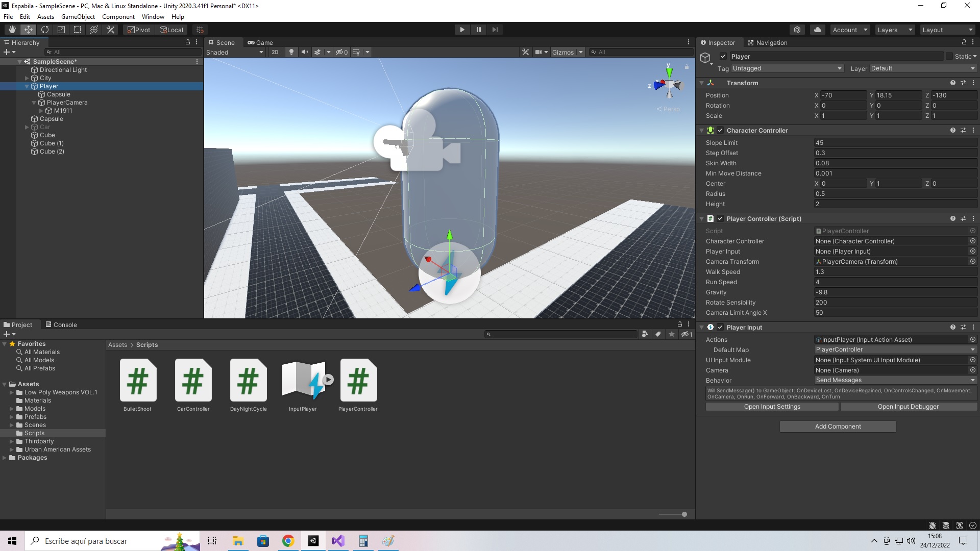980x551 pixels.
Task: Toggle the Static checkbox
Action: tap(949, 57)
